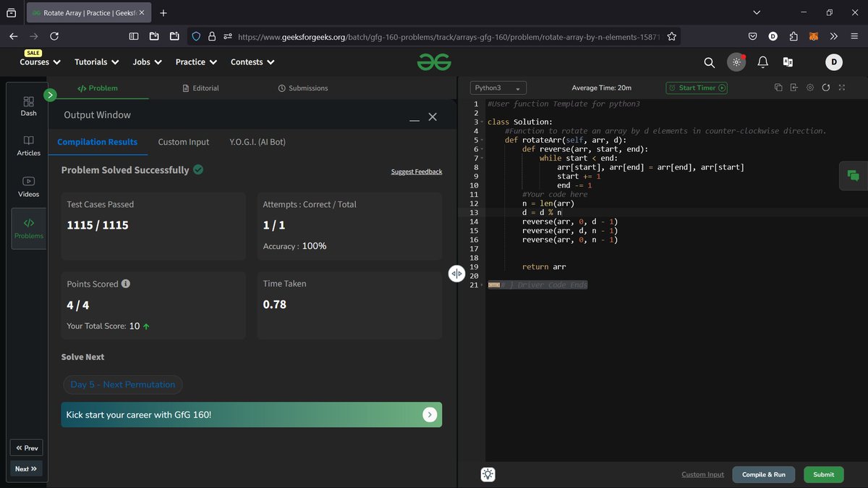Click the Points Scored info icon
This screenshot has height=488, width=868.
point(126,284)
